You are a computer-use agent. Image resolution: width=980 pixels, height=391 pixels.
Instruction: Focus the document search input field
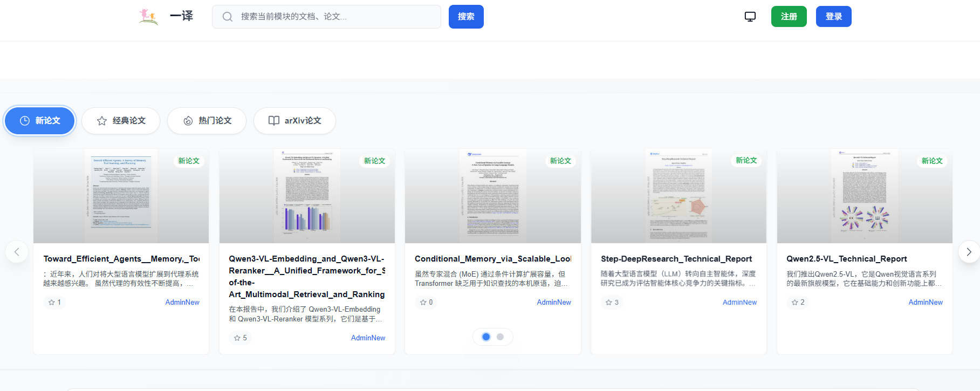pos(326,17)
